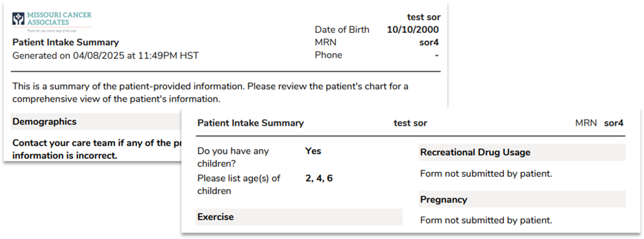Select the Yes answer for children question

point(313,151)
